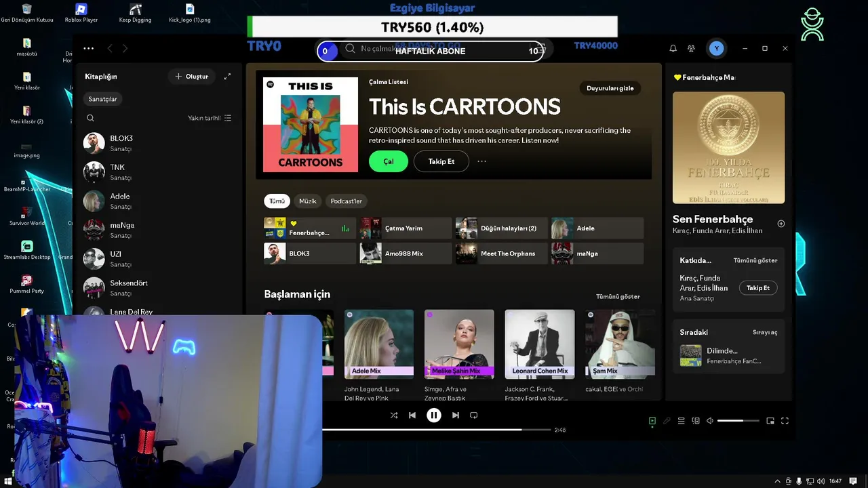Expand library to full view
Screen dimensions: 868x488
click(x=227, y=77)
